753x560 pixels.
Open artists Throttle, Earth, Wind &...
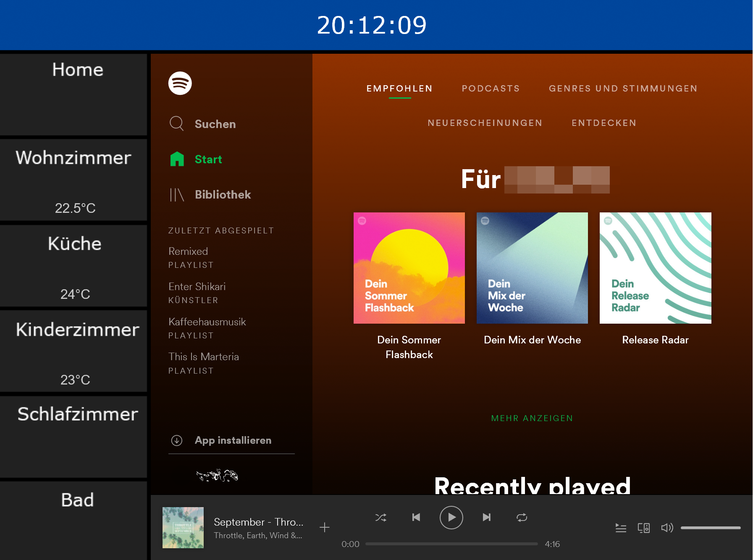tap(258, 536)
